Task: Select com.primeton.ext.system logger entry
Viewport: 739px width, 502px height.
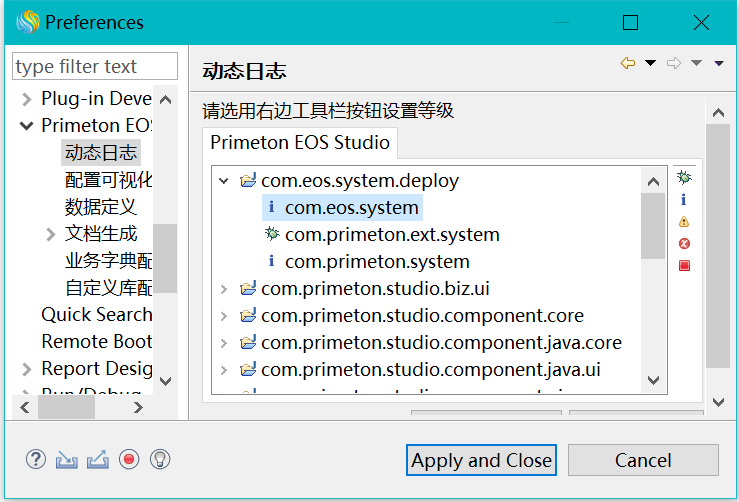Action: coord(391,235)
